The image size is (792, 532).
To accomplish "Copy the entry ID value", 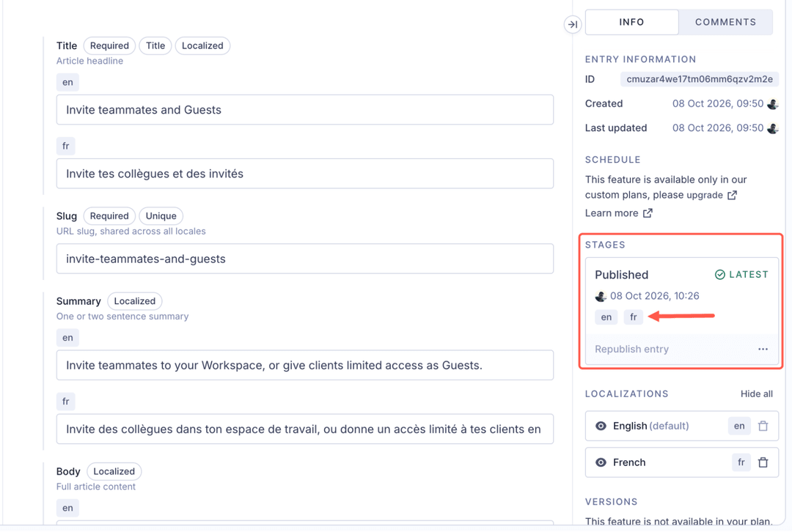I will click(699, 79).
